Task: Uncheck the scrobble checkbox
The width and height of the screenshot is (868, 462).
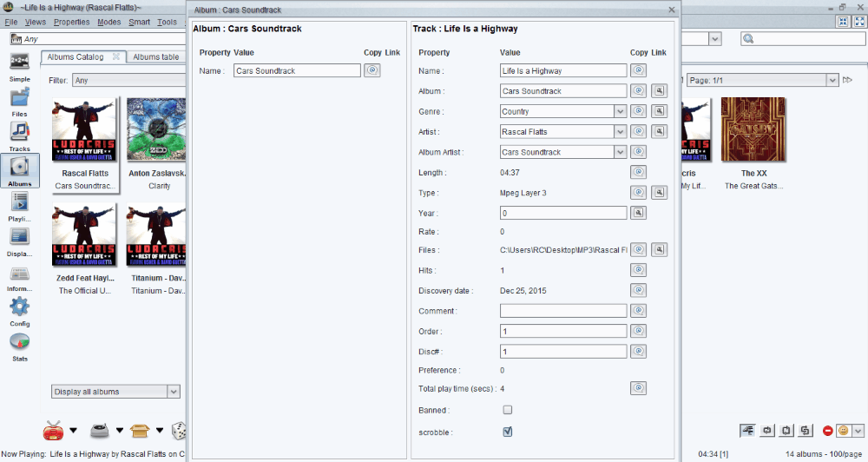Action: click(x=508, y=432)
